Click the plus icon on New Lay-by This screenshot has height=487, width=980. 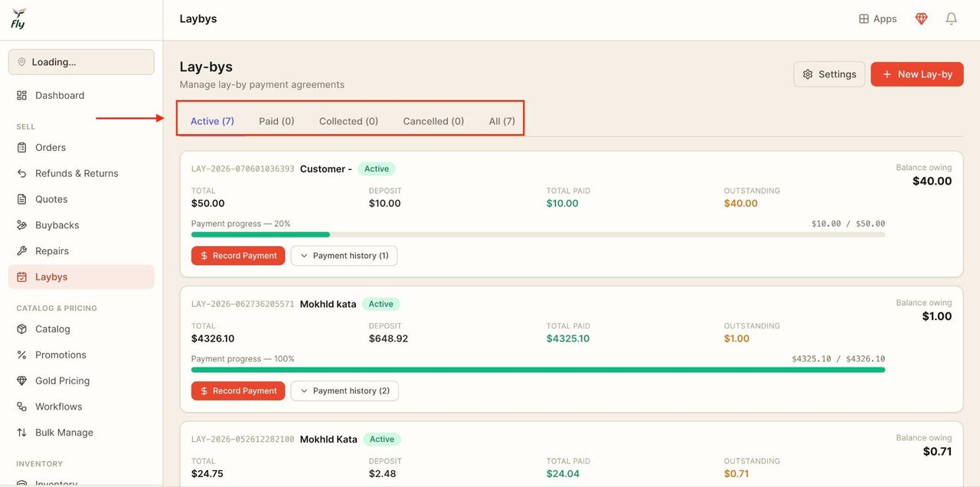(x=887, y=74)
